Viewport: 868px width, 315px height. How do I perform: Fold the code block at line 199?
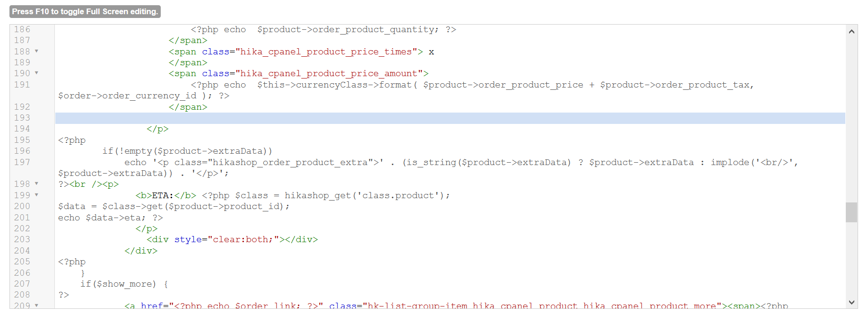click(x=36, y=195)
